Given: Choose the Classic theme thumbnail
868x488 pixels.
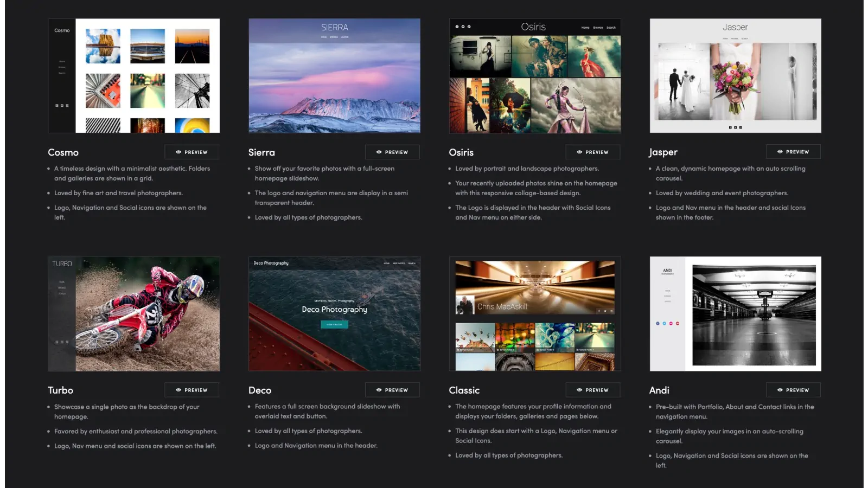Looking at the screenshot, I should tap(535, 314).
